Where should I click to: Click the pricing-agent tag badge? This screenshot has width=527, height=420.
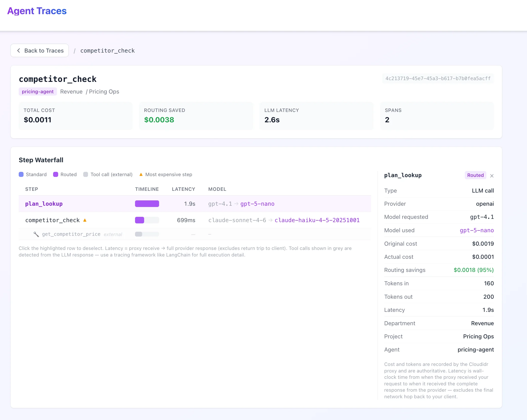tap(38, 91)
